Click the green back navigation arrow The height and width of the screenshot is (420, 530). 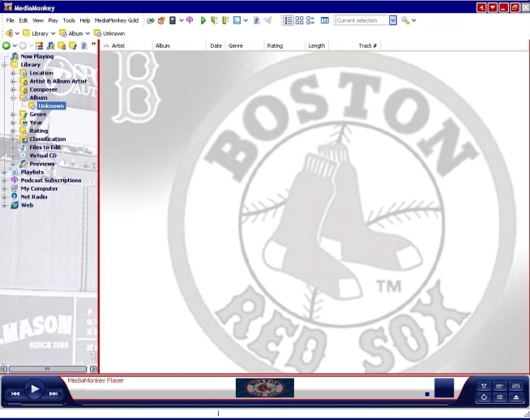click(x=6, y=45)
